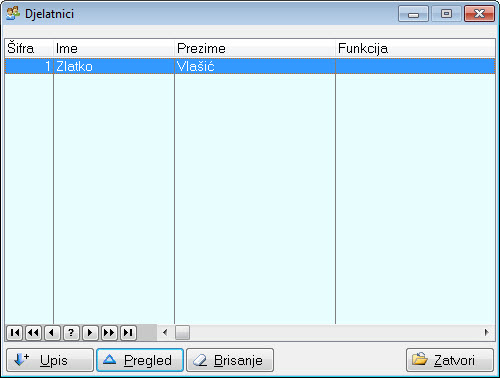This screenshot has width=500, height=378.
Task: Click the Ime column header
Action: tap(114, 48)
